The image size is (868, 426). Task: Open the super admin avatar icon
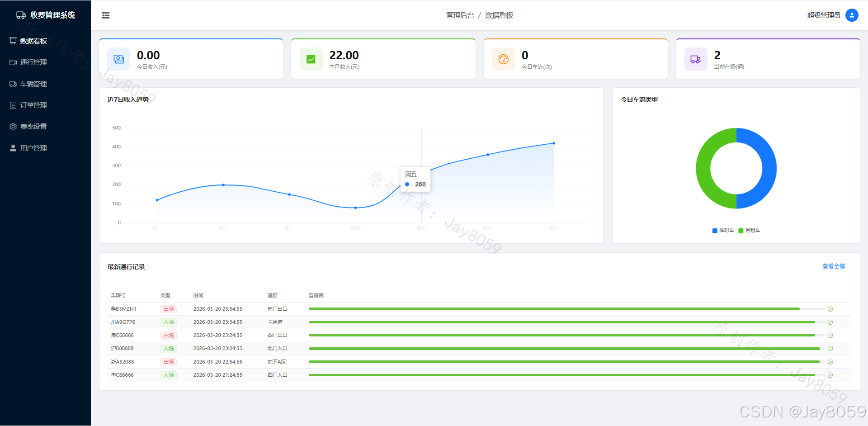click(x=852, y=15)
